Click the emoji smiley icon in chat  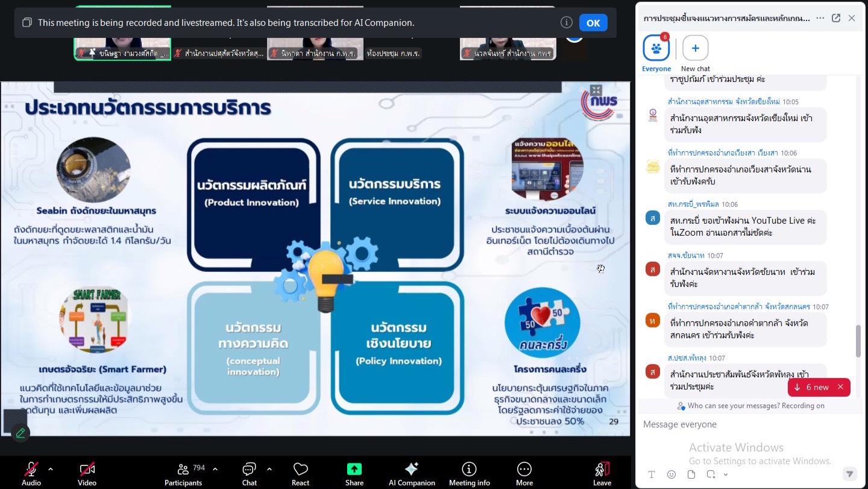pyautogui.click(x=671, y=475)
